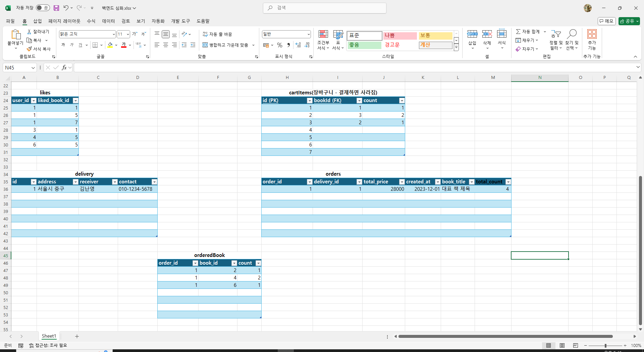The height and width of the screenshot is (352, 644).
Task: Click 병합하고 가운데 맞춤 button
Action: (225, 45)
